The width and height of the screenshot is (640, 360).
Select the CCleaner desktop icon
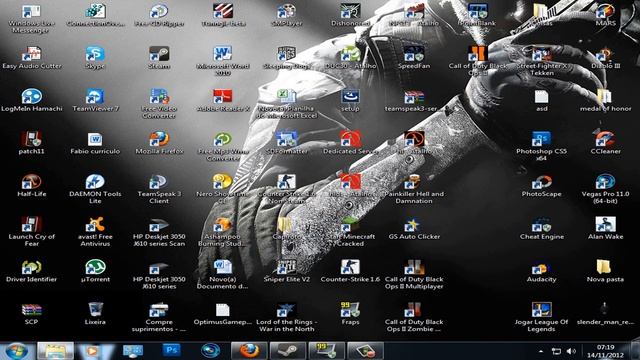coord(605,140)
